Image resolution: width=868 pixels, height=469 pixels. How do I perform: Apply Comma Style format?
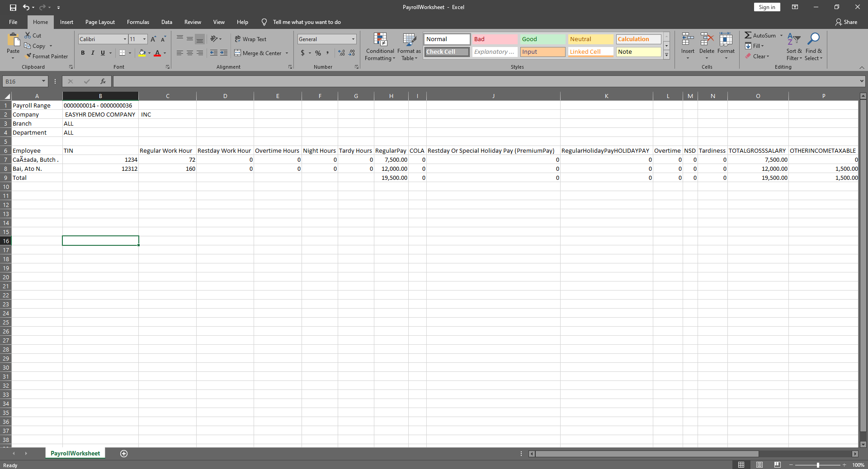[328, 53]
